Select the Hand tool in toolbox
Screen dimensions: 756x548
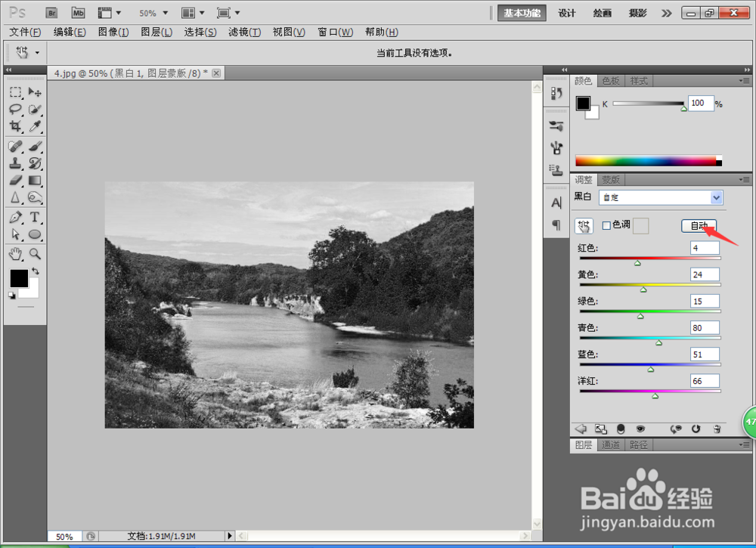(15, 253)
